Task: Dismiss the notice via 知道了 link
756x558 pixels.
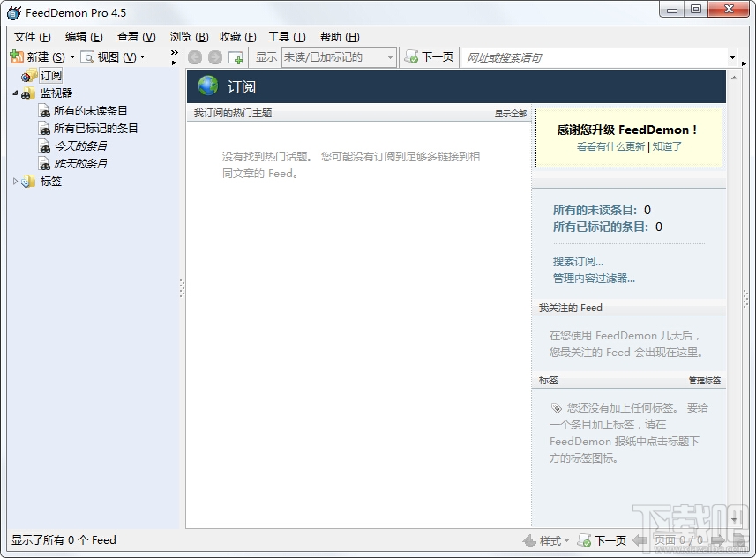Action: point(667,146)
